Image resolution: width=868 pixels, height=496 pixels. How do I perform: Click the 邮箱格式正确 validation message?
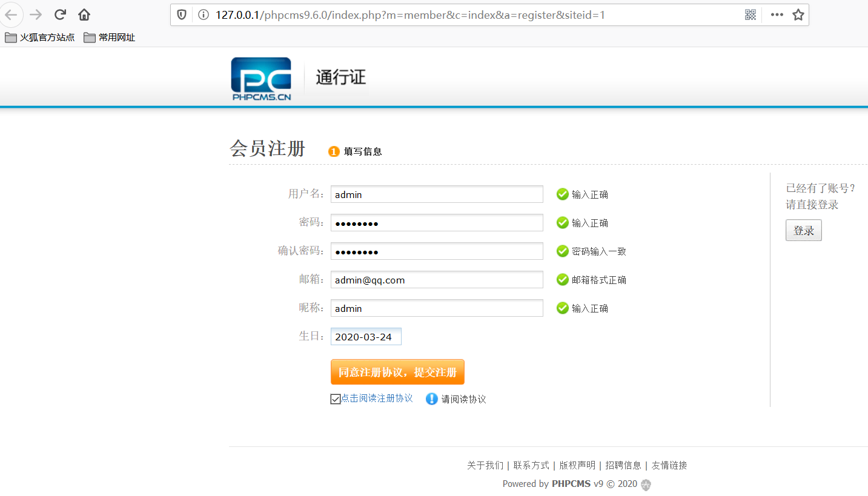coord(599,280)
